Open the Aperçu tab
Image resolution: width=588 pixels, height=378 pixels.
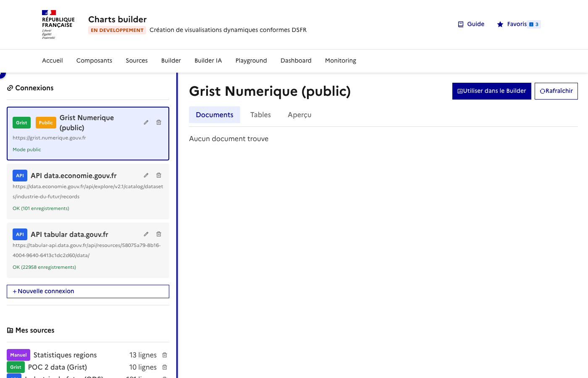pos(299,115)
